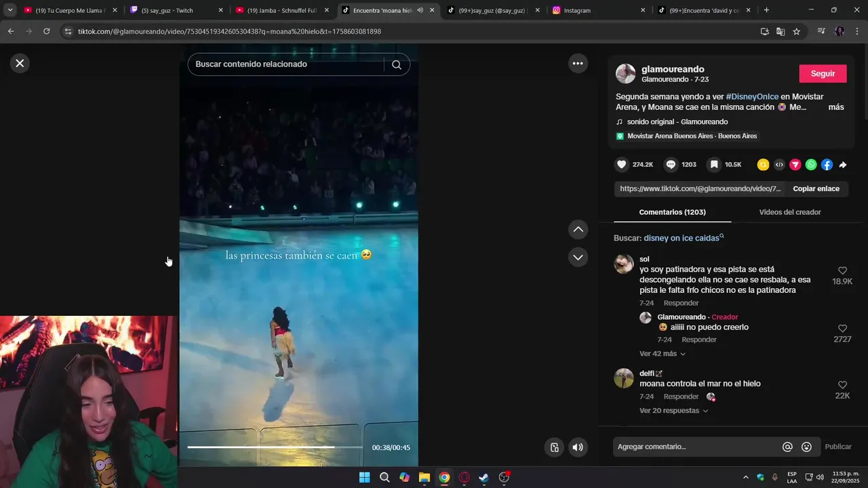The height and width of the screenshot is (488, 868).
Task: Open media controls in Chrome toolbar
Action: (x=821, y=31)
